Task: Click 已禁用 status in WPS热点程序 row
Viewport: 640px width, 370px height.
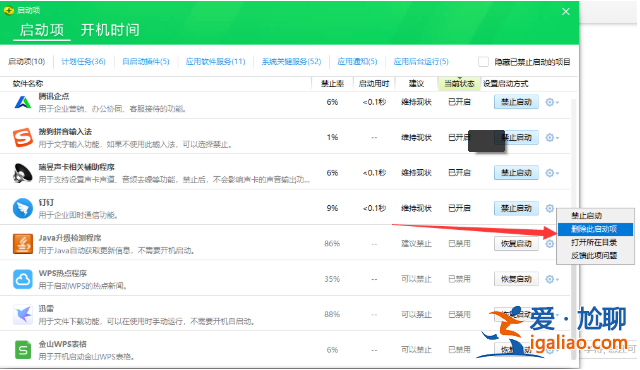Action: click(x=459, y=279)
